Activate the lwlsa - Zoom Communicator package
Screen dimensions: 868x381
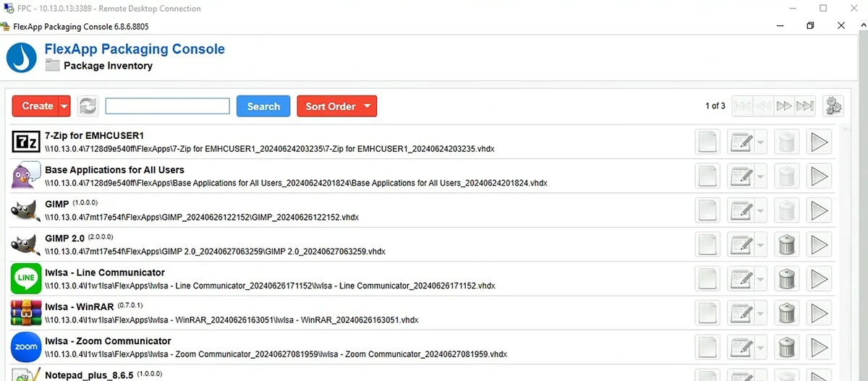click(x=820, y=347)
